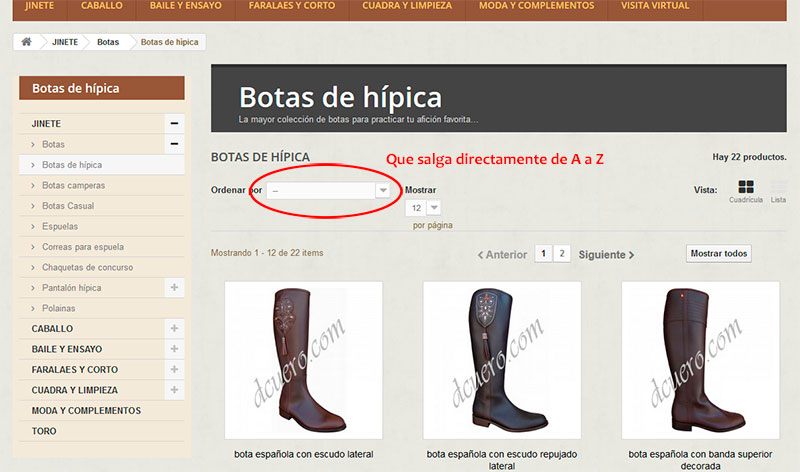Image resolution: width=800 pixels, height=472 pixels.
Task: Open FARALAES Y CORTO top menu
Action: (x=292, y=6)
